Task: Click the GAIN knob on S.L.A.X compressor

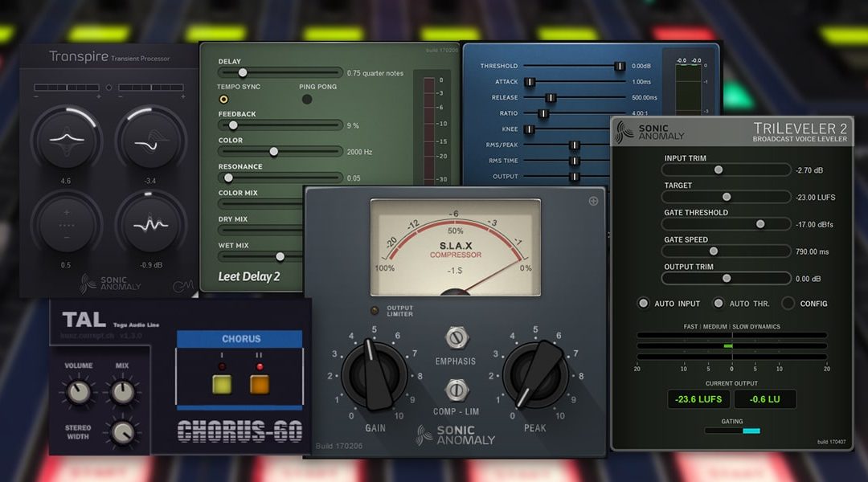Action: click(374, 376)
